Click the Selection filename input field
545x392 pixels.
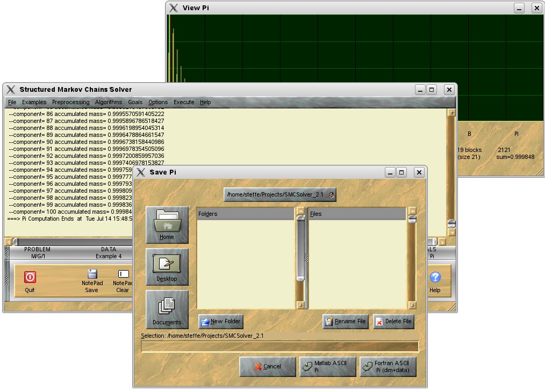(x=279, y=345)
